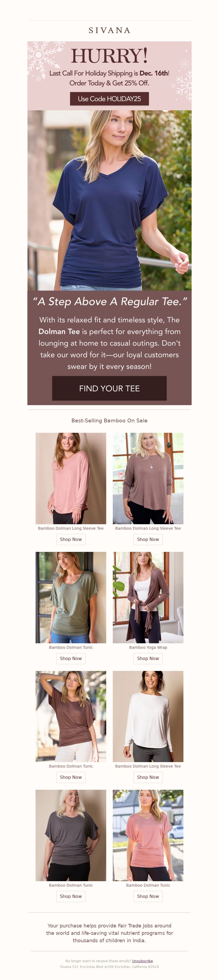Open the brown Bamboo Dolman Tunic photo
The height and width of the screenshot is (980, 219).
point(71,716)
